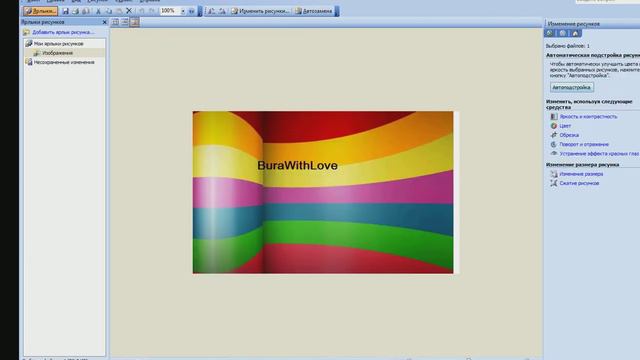Click the Cut scissors icon
The image size is (640, 360).
click(98, 11)
